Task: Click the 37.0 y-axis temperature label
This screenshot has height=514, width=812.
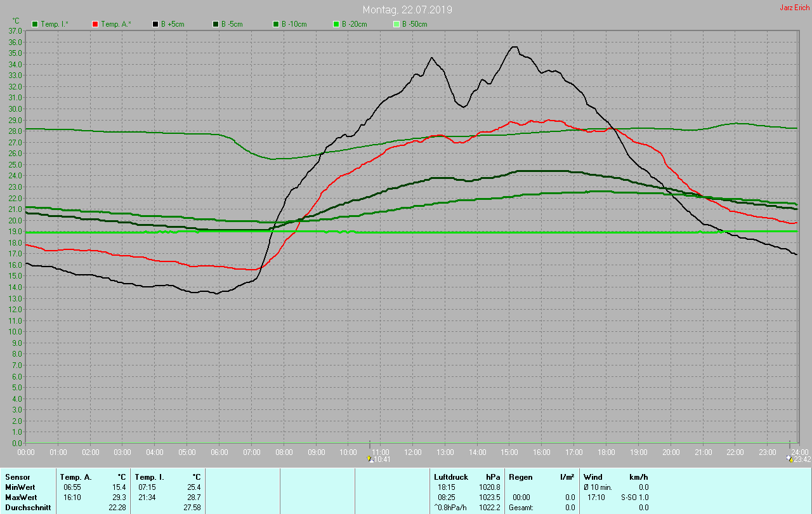Action: 15,30
